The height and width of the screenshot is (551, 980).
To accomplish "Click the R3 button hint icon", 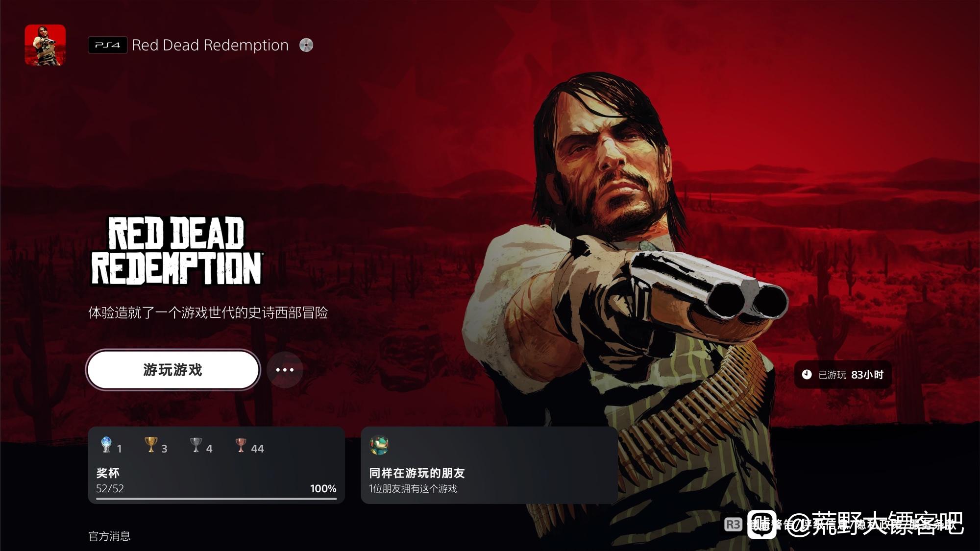I will click(733, 525).
